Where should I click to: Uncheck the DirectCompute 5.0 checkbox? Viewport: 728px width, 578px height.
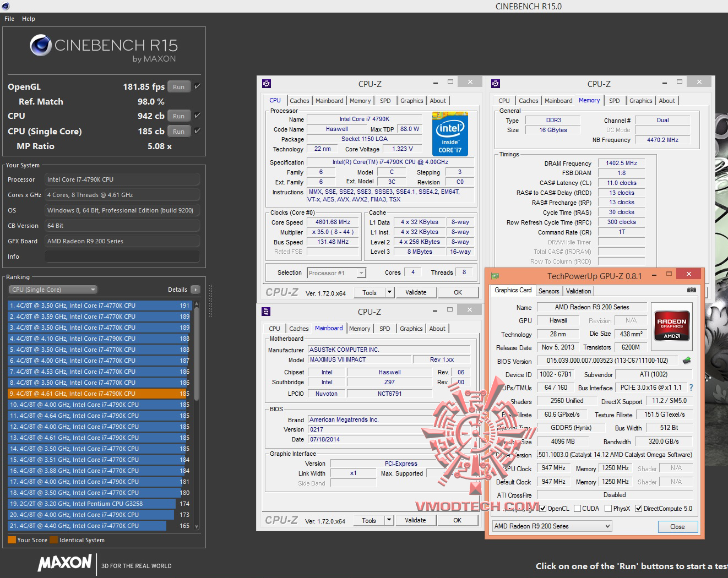tap(639, 509)
